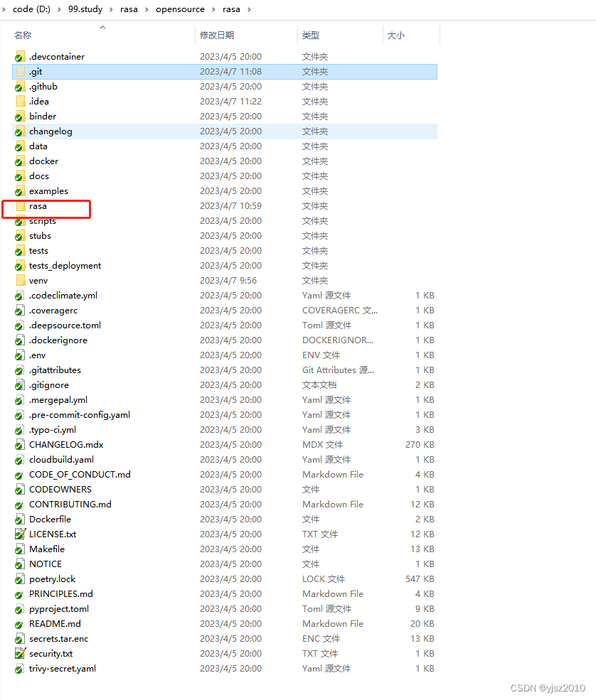This screenshot has height=700, width=596.
Task: Click the venv folder icon
Action: [x=20, y=281]
